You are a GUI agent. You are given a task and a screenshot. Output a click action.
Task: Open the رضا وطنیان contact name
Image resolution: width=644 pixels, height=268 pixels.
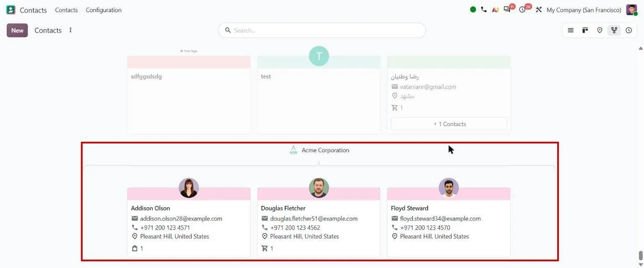pyautogui.click(x=405, y=76)
